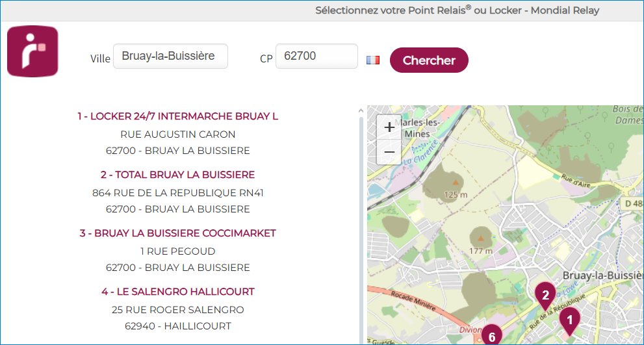Choose Le Salengro Hallicourt relay point

(x=178, y=292)
